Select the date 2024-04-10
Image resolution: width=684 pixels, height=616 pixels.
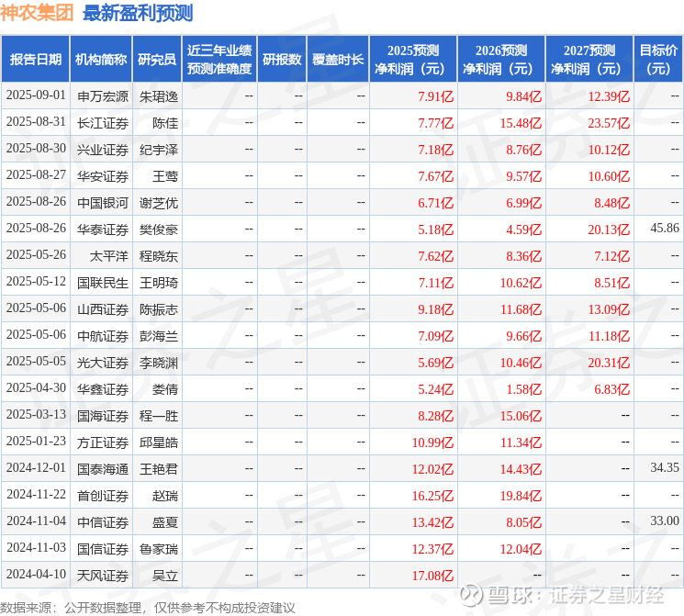coord(36,575)
